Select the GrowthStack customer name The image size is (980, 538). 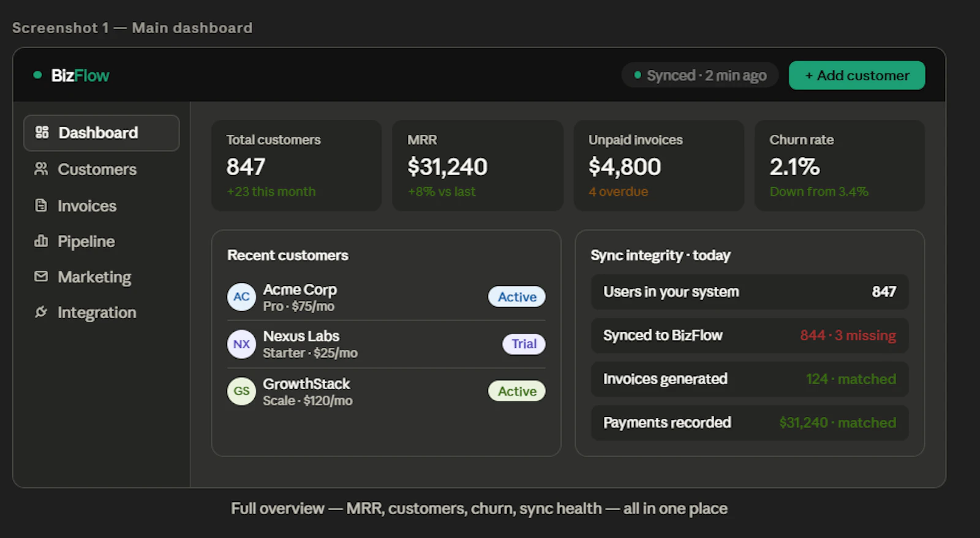tap(306, 384)
